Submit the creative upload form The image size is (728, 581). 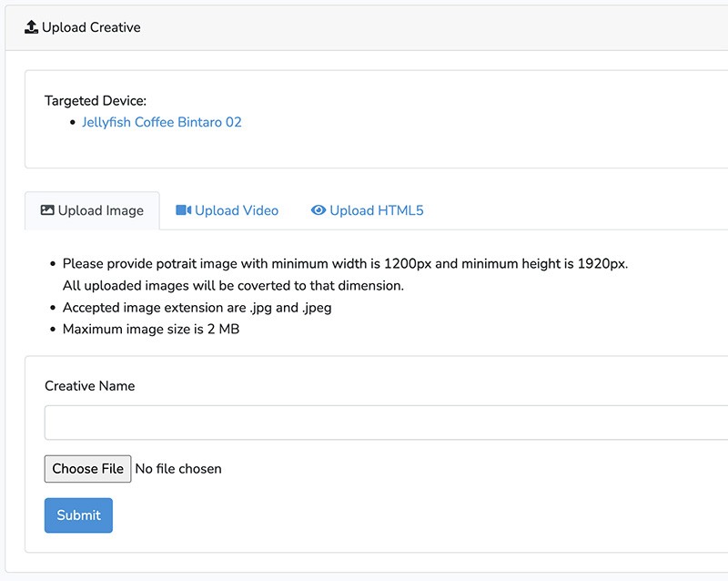pyautogui.click(x=78, y=515)
